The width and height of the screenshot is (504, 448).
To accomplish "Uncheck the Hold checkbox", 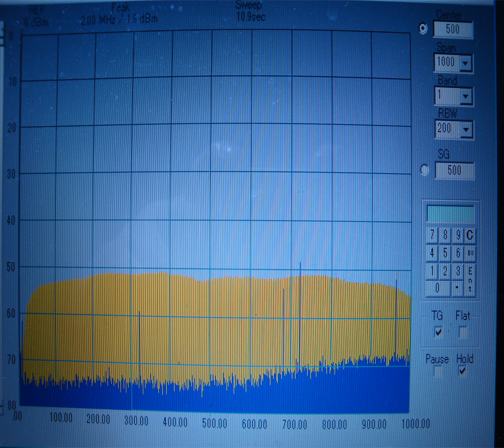I will coord(463,371).
